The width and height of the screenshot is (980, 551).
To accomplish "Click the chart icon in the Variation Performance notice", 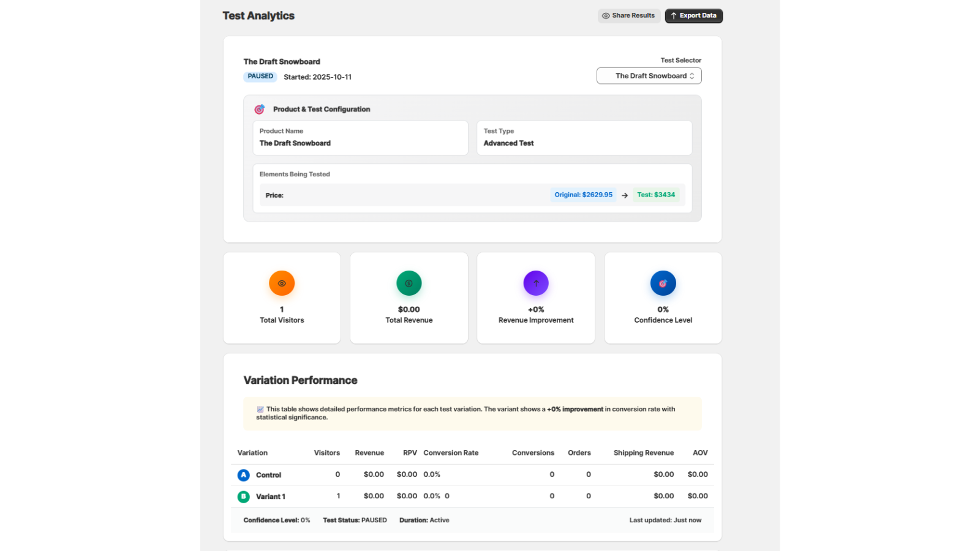I will click(260, 408).
